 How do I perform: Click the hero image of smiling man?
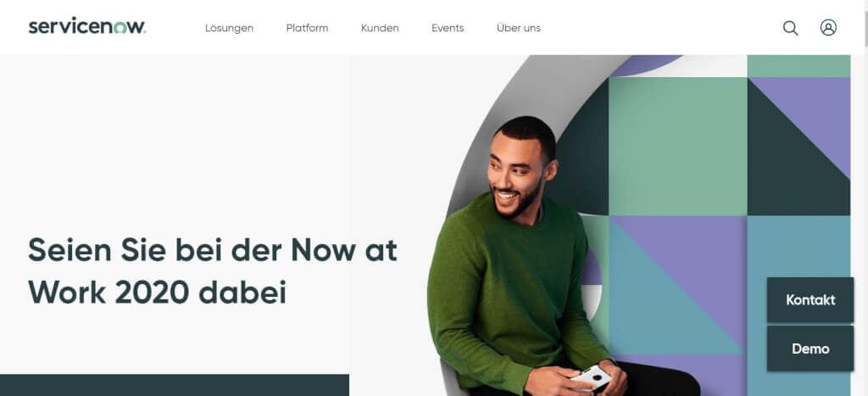599,226
